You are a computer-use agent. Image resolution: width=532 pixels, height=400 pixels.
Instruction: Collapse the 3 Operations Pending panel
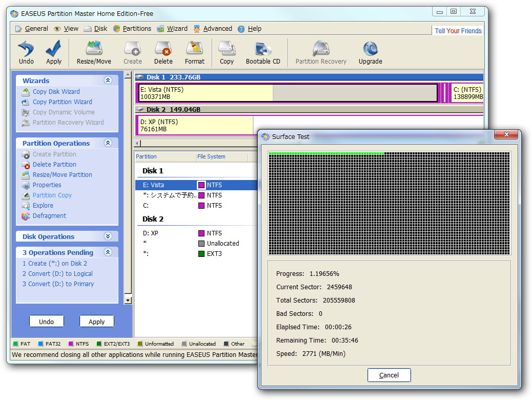pyautogui.click(x=108, y=252)
